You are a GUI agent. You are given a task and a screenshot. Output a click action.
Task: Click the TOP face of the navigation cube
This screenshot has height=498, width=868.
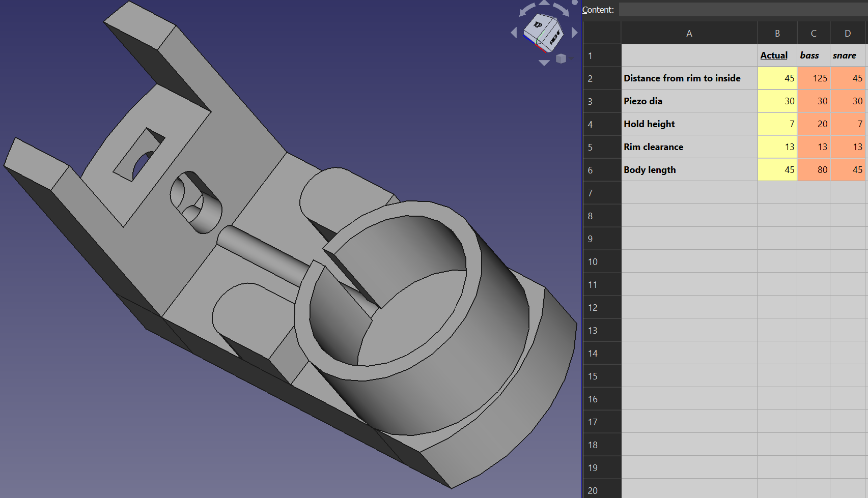(538, 25)
